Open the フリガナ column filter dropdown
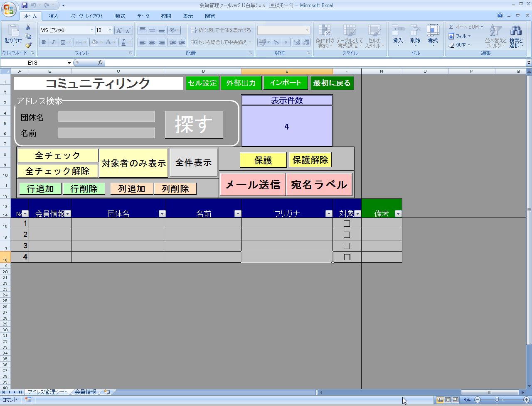 click(329, 214)
